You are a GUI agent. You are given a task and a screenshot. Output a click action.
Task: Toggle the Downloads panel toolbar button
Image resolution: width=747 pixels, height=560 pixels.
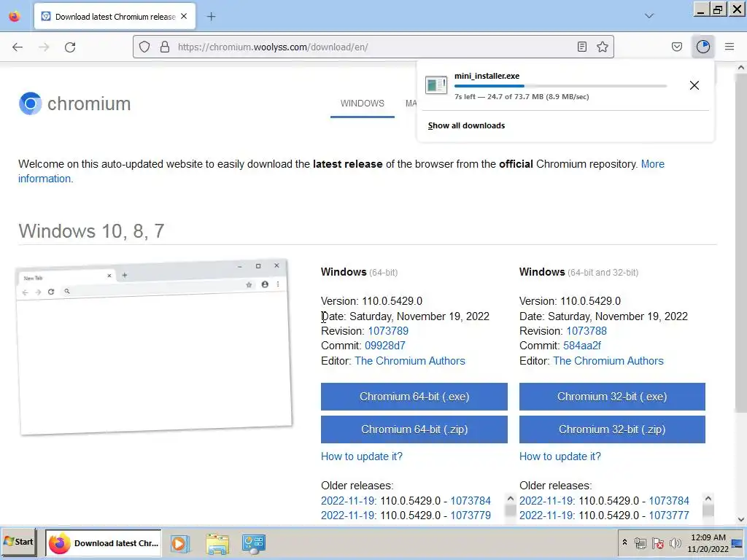point(703,47)
